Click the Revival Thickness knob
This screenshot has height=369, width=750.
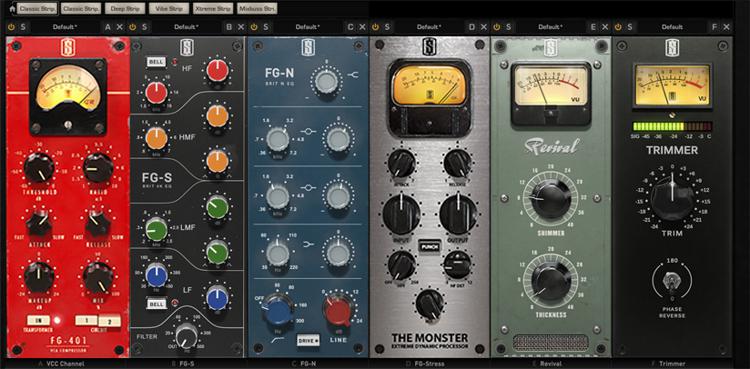coord(551,281)
